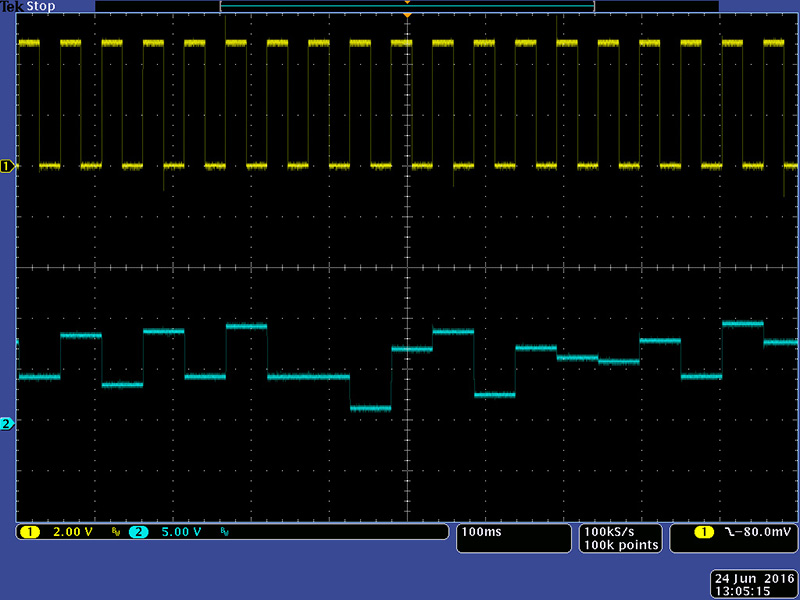Click the waveform record view bar at top
Image resolution: width=800 pixels, height=600 pixels.
407,6
